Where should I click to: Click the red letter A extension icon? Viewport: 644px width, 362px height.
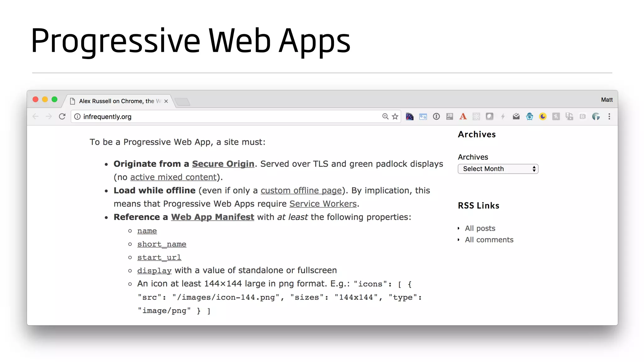(x=463, y=117)
